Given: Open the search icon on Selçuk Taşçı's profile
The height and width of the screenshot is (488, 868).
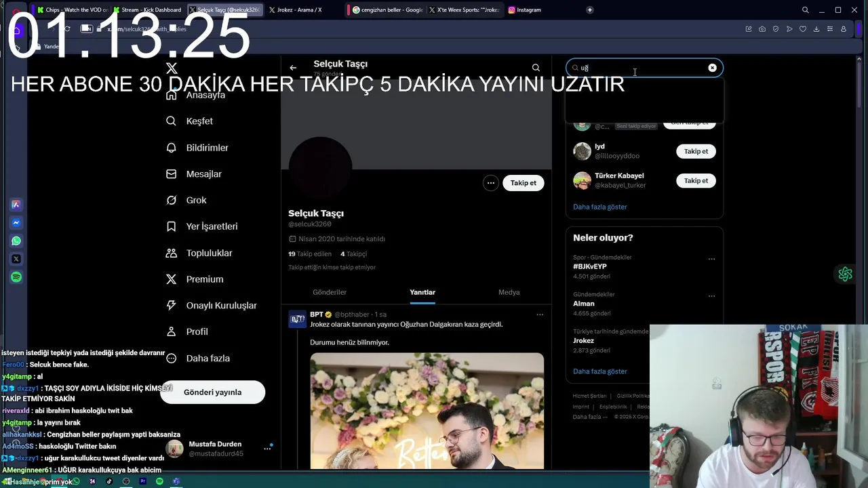Looking at the screenshot, I should (536, 68).
